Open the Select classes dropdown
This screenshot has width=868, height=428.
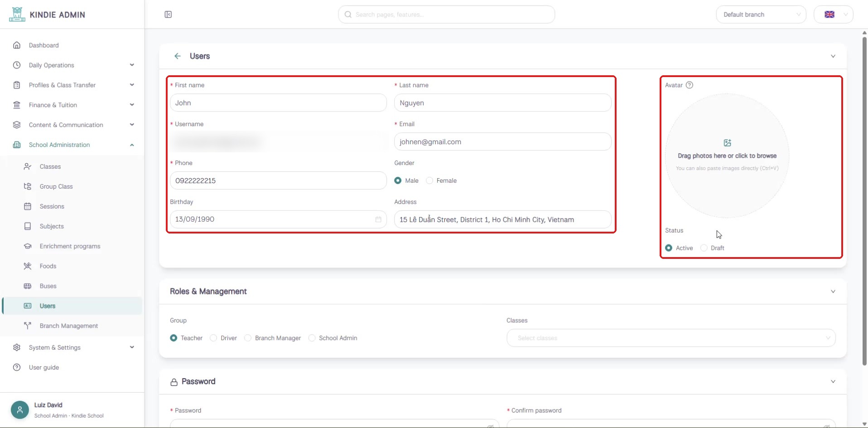[x=671, y=338]
